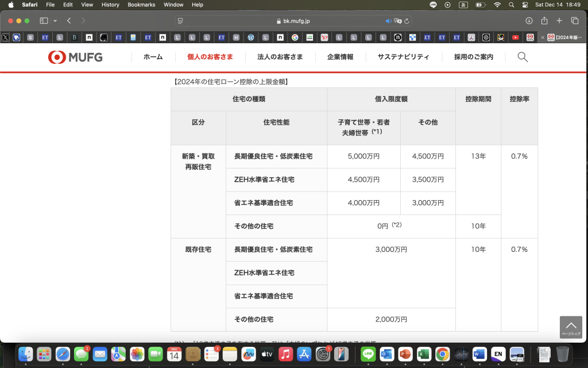Click the page-top scroll button

[570, 327]
